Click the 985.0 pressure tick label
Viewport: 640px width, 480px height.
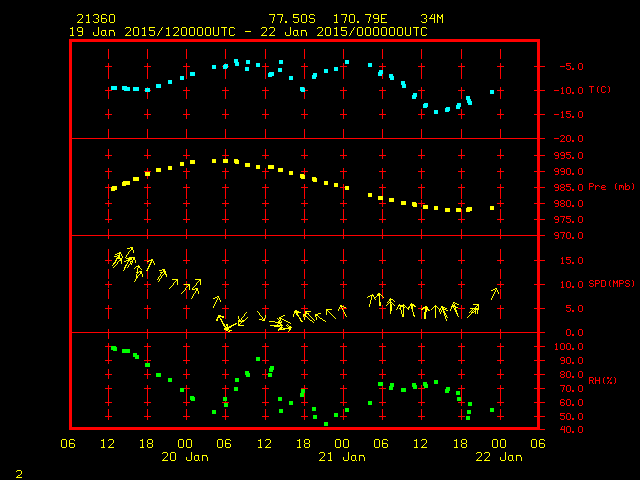(x=569, y=188)
